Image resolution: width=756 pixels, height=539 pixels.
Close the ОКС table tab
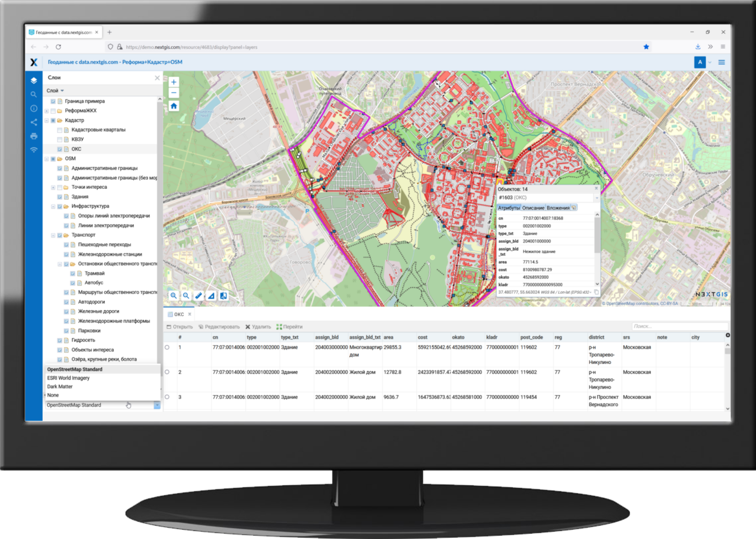pyautogui.click(x=190, y=314)
